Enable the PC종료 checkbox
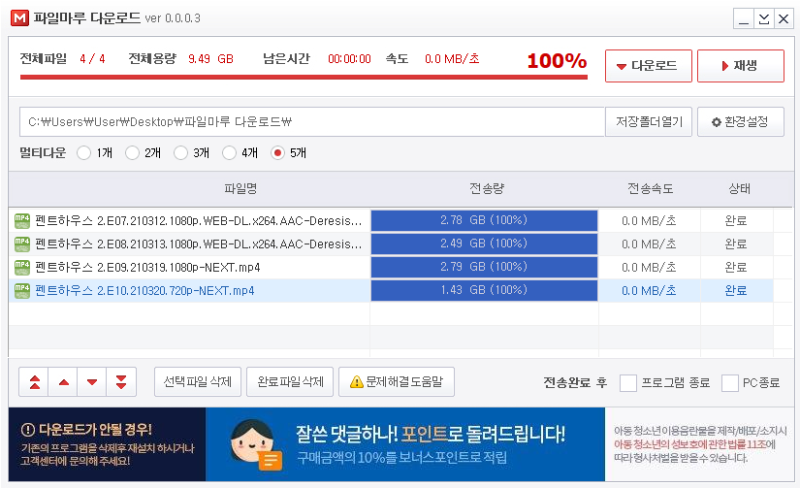 (730, 382)
